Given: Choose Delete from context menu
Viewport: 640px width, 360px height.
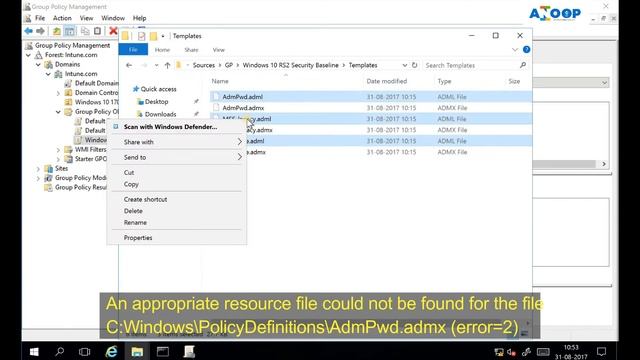Looking at the screenshot, I should tap(177, 211).
